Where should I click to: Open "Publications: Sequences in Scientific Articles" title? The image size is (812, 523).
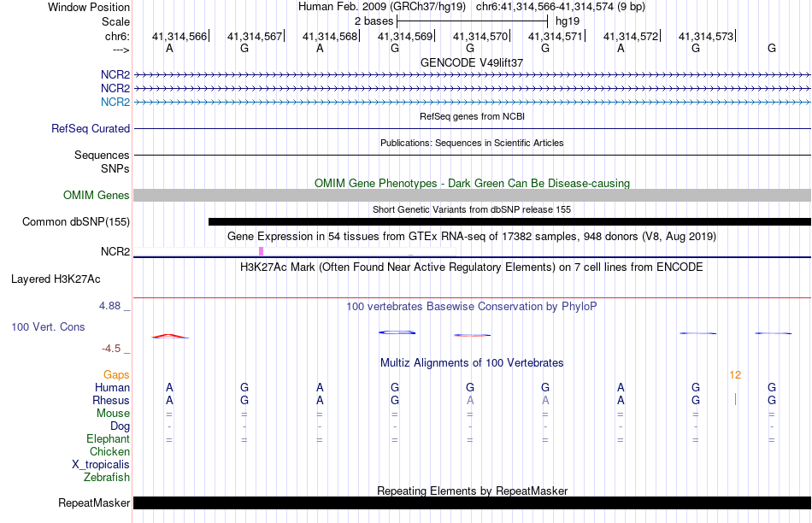472,143
